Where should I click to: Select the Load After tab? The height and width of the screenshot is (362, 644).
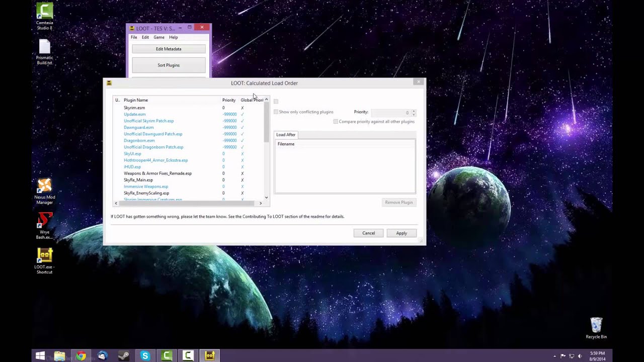[286, 135]
